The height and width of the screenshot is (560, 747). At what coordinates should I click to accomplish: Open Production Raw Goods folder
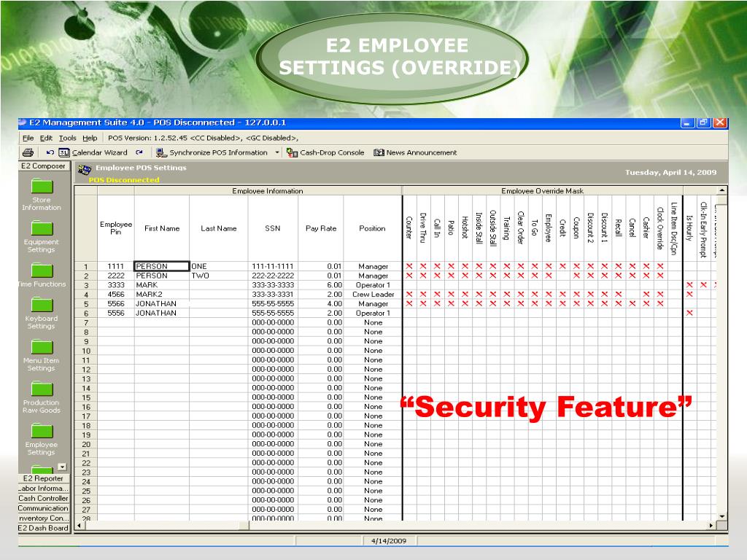click(42, 397)
